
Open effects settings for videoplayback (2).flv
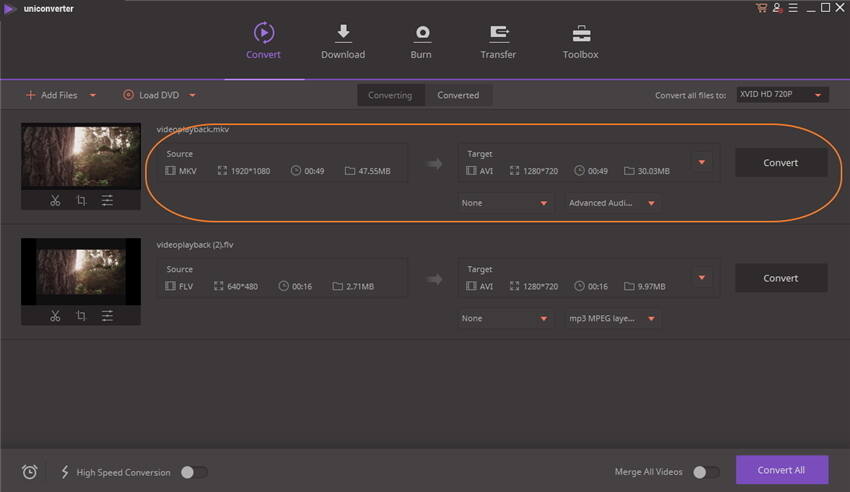(107, 316)
